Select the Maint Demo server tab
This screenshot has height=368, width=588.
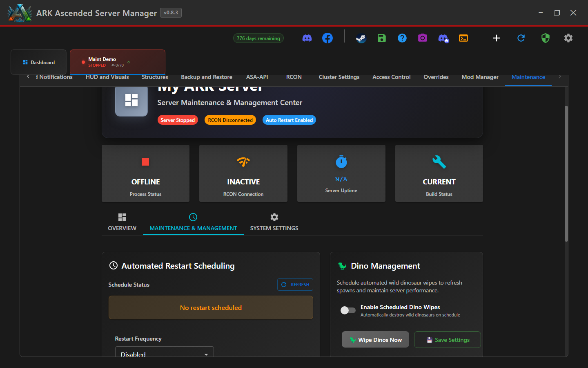coord(118,62)
